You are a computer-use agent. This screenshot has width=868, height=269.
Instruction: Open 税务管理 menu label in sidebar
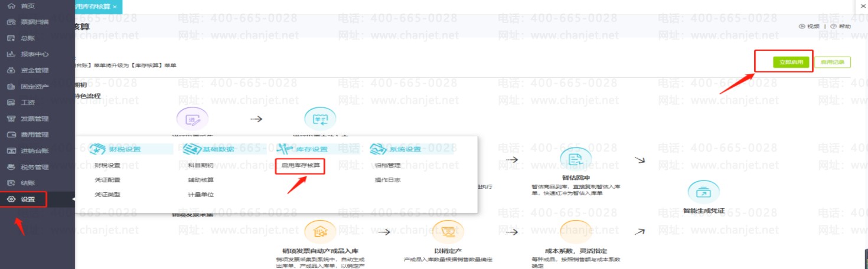(x=35, y=167)
